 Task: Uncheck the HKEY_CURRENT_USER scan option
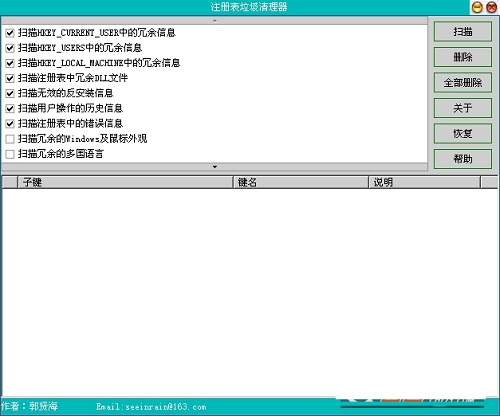[x=10, y=33]
